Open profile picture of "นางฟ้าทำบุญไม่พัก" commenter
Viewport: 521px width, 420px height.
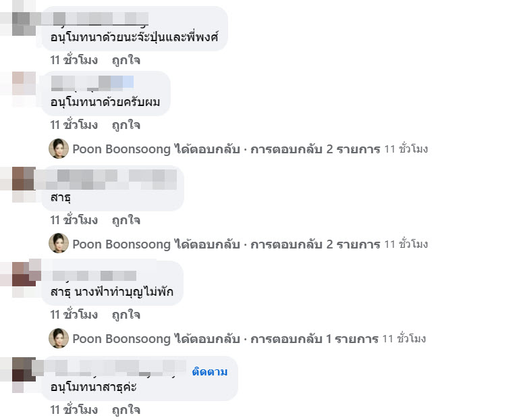pyautogui.click(x=24, y=276)
